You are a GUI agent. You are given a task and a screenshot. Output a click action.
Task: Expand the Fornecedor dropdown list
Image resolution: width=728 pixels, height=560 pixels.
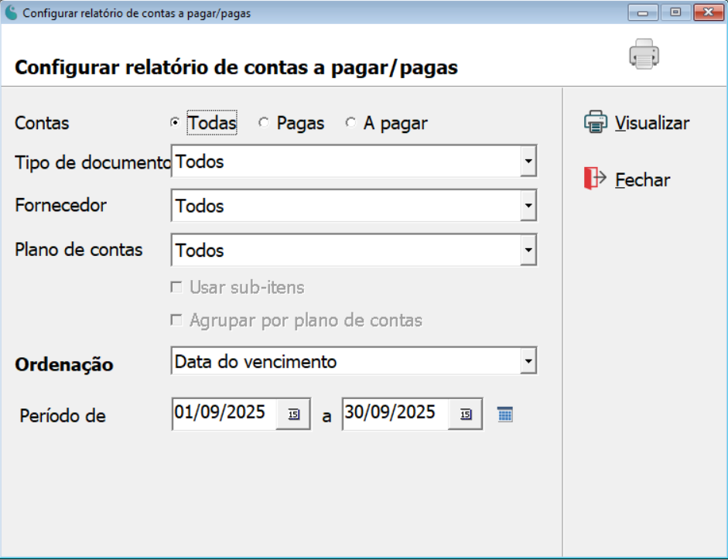529,205
